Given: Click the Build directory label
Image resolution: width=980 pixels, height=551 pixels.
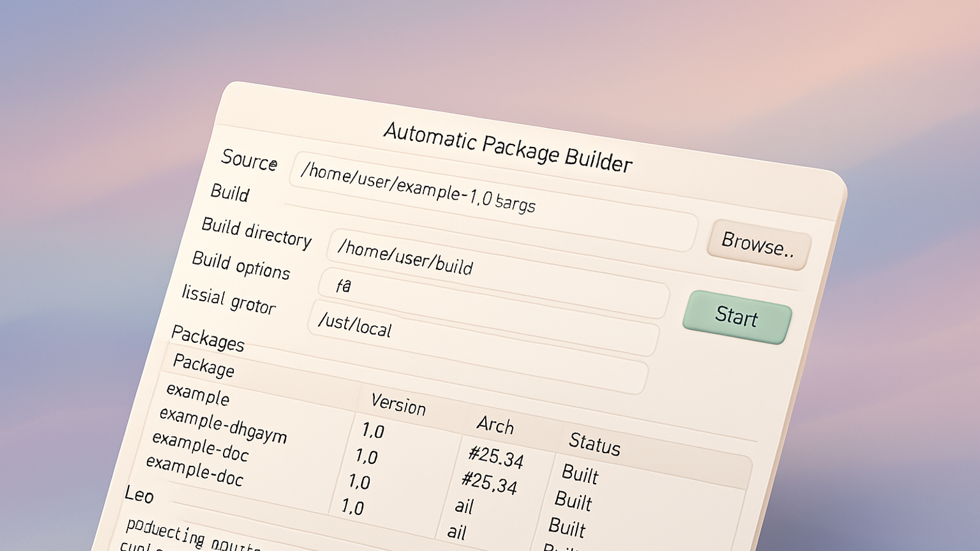Looking at the screenshot, I should [257, 232].
